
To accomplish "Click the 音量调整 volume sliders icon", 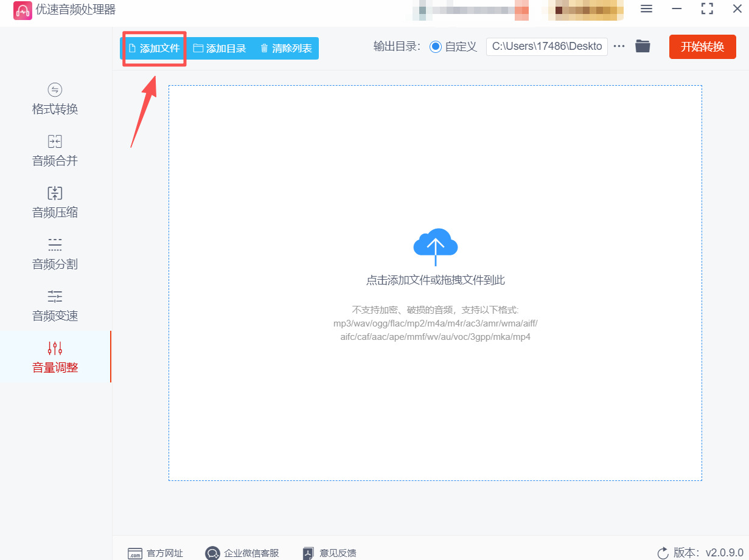I will [x=55, y=348].
